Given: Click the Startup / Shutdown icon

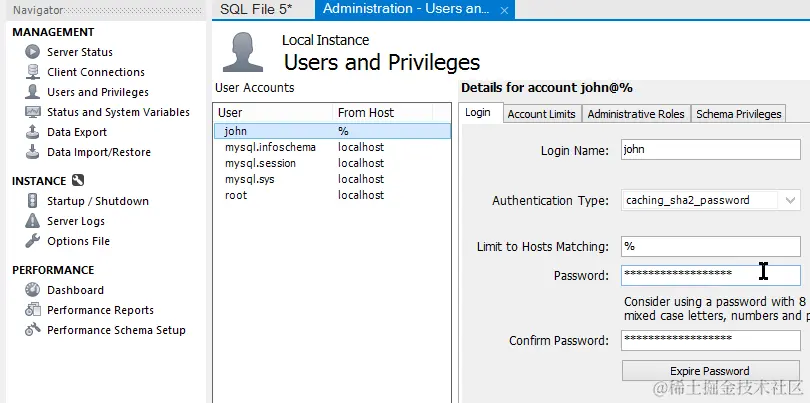Looking at the screenshot, I should 32,201.
